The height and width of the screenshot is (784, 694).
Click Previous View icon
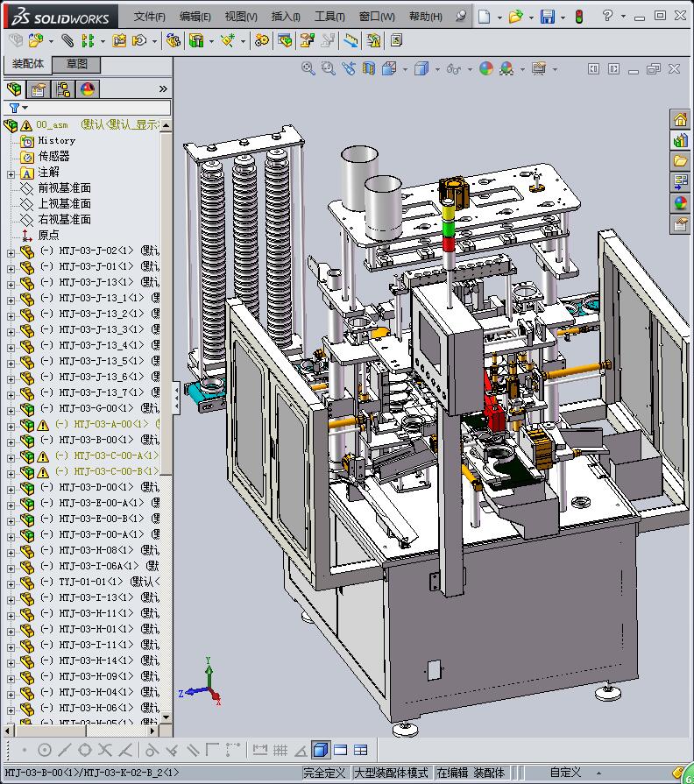click(349, 68)
